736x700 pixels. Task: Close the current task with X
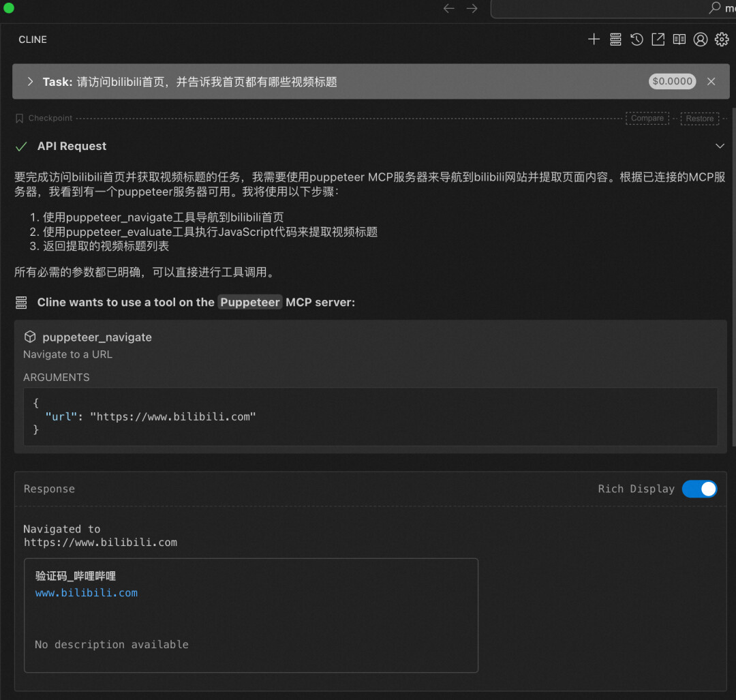pyautogui.click(x=711, y=82)
